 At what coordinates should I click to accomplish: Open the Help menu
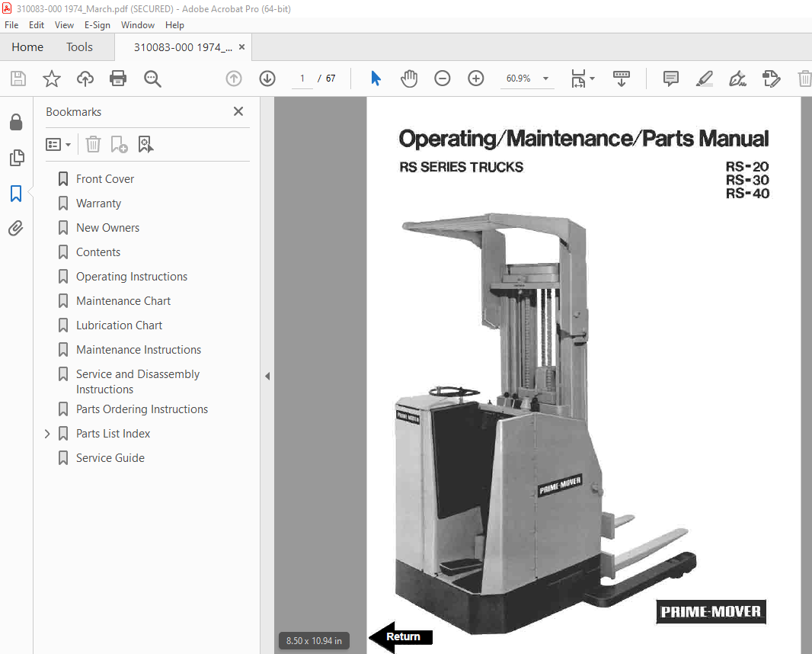pyautogui.click(x=174, y=25)
